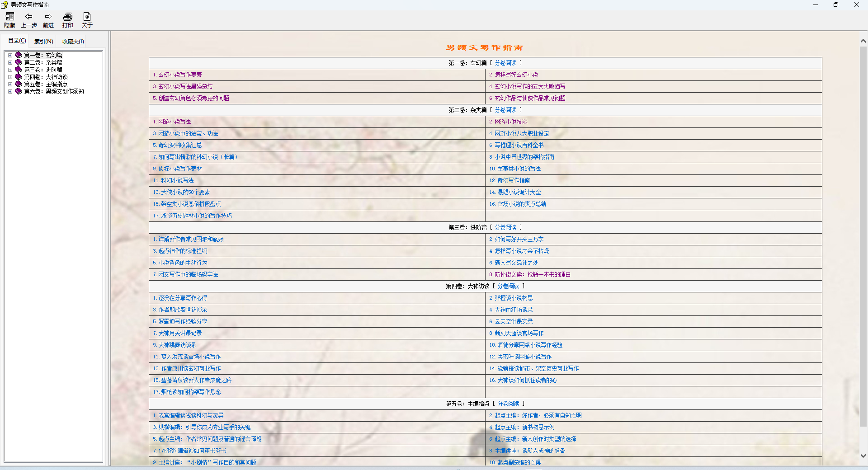Expand the 第三卷：进阶篇 tree node
This screenshot has height=470, width=868.
(x=10, y=70)
